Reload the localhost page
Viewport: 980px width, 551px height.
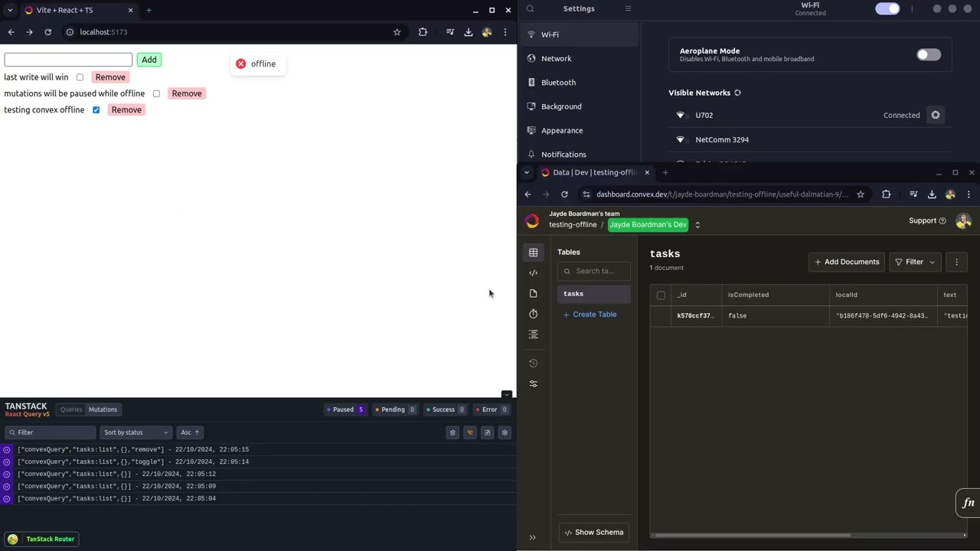coord(47,32)
